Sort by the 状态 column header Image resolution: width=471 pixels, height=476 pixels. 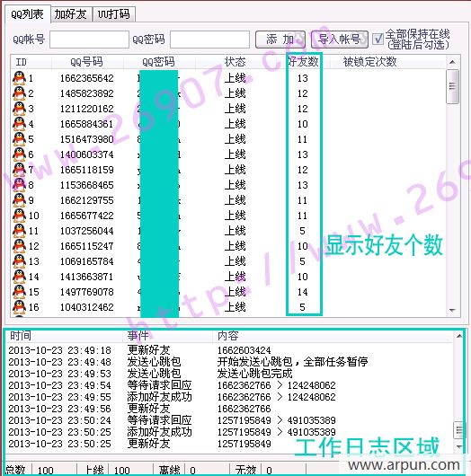[235, 62]
